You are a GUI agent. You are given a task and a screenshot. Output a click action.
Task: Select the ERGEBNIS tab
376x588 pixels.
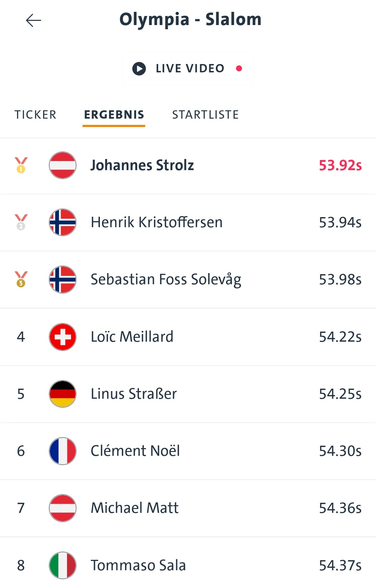(114, 115)
